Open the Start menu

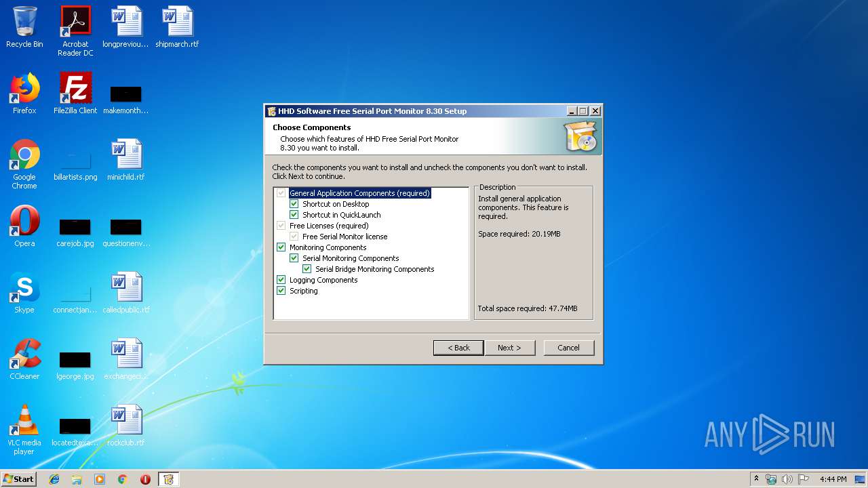click(x=19, y=479)
